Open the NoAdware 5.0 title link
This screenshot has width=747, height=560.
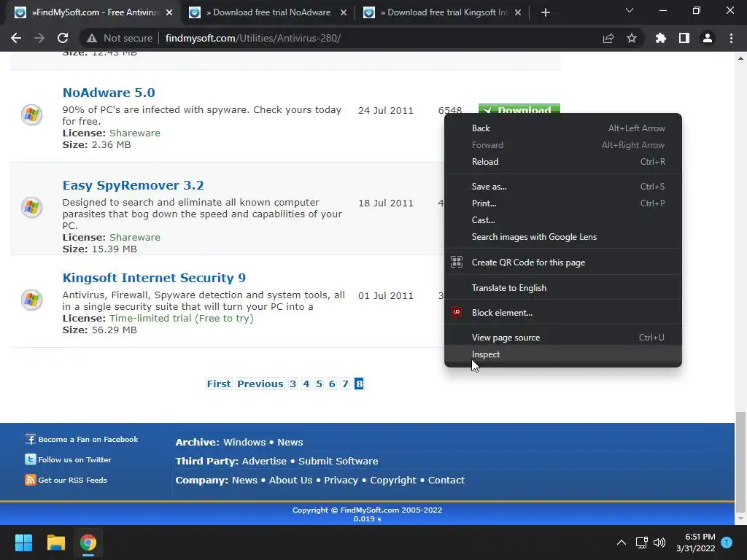point(109,93)
